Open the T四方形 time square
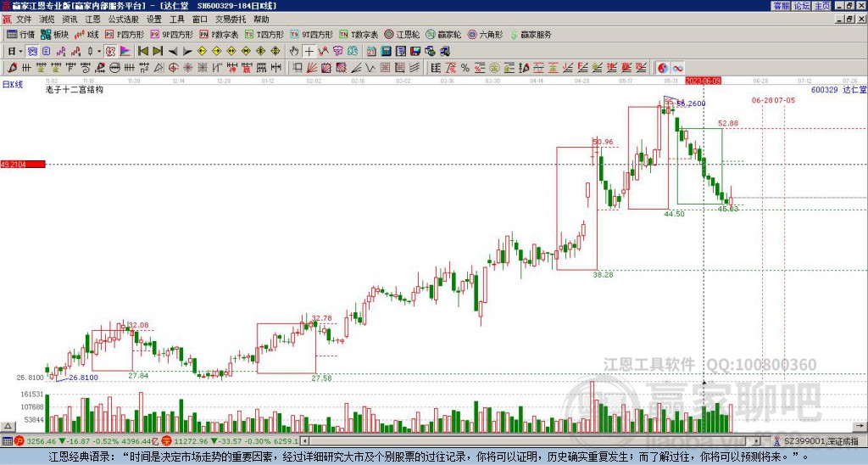The width and height of the screenshot is (868, 465). coord(264,34)
